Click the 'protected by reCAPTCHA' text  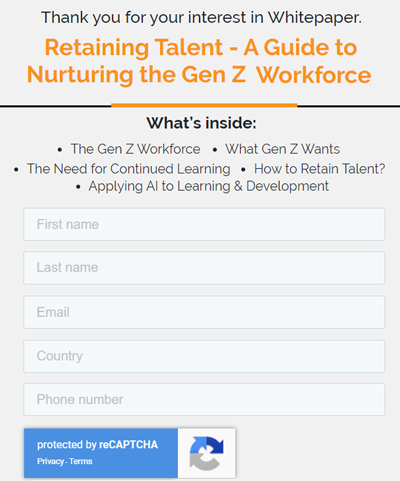pos(97,445)
